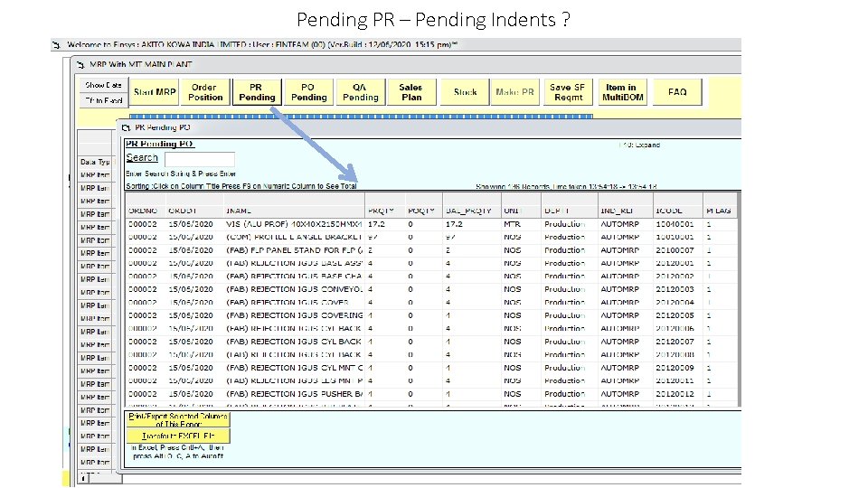The width and height of the screenshot is (868, 488).
Task: Click MTR unit cell
Action: [x=512, y=224]
